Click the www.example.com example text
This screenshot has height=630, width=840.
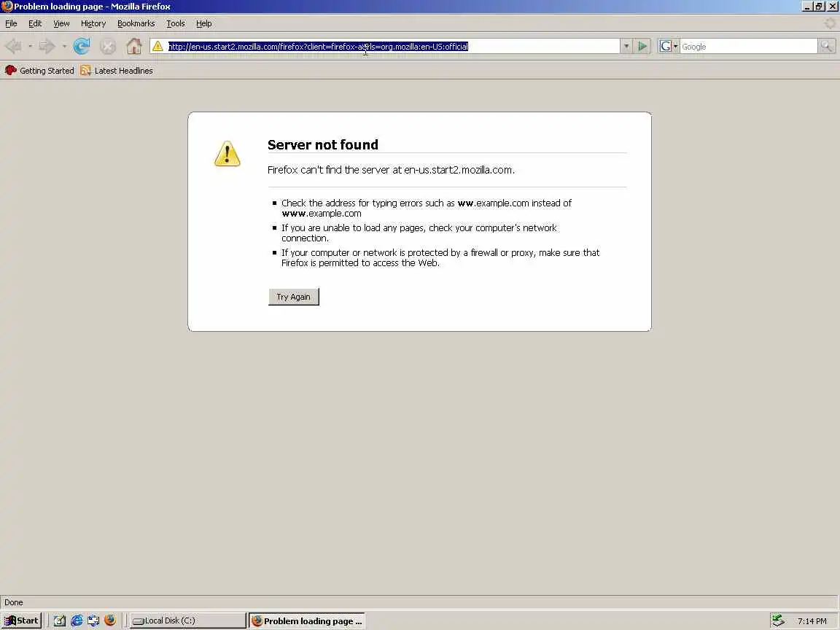pos(322,213)
